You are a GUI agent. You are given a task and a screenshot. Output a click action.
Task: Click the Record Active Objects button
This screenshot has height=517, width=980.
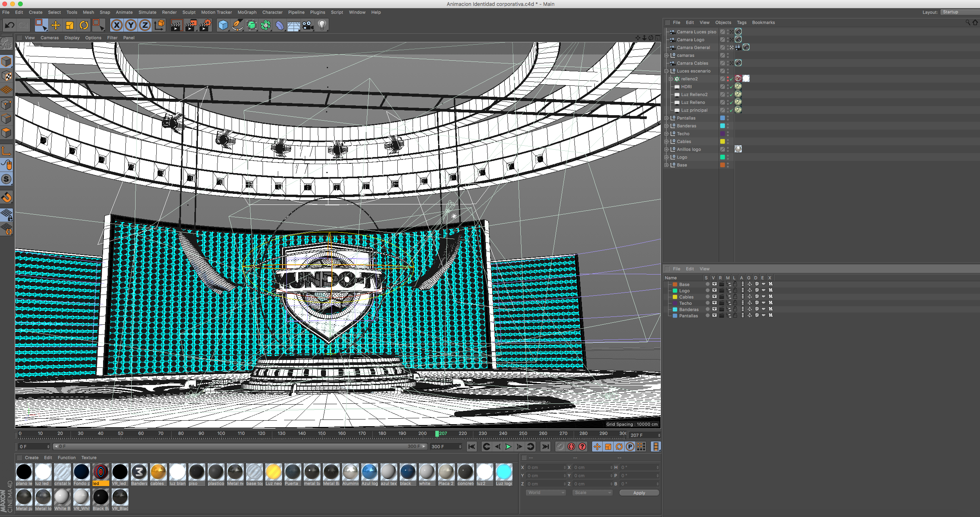(560, 446)
